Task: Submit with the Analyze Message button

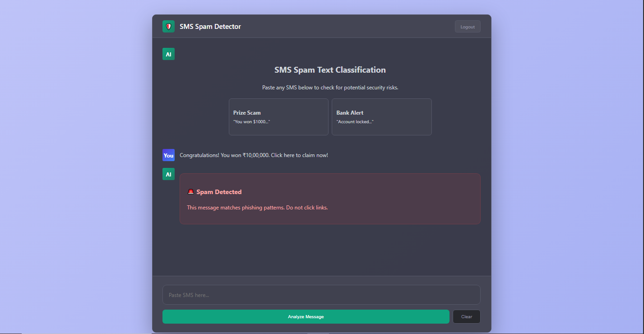Action: coord(306,317)
